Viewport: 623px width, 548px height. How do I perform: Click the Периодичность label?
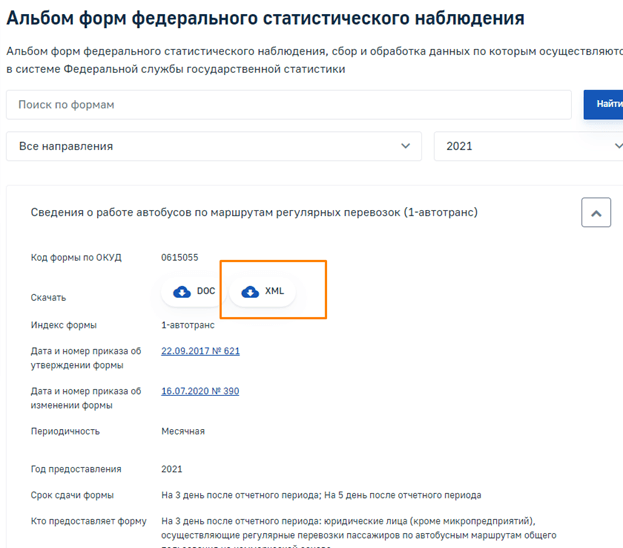coord(65,431)
